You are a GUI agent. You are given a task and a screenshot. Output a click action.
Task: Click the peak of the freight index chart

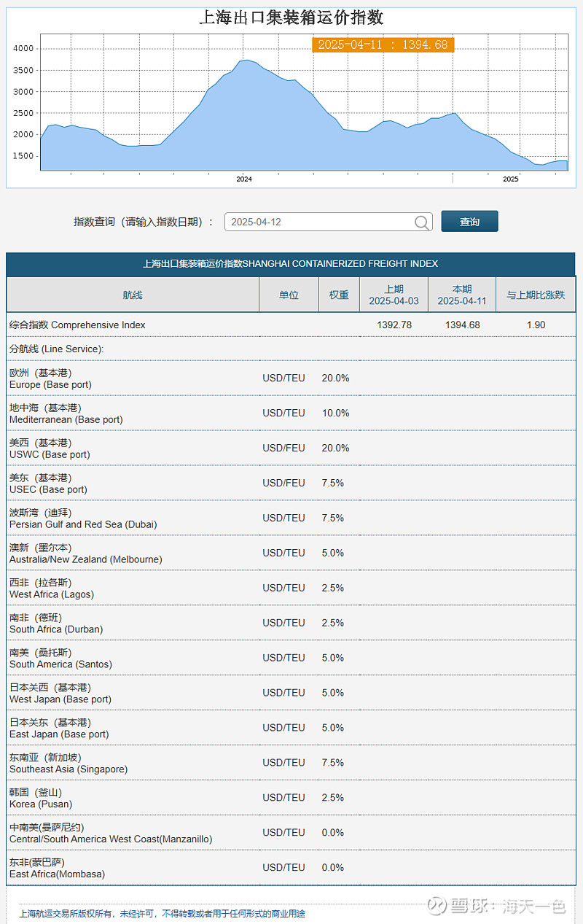[248, 61]
